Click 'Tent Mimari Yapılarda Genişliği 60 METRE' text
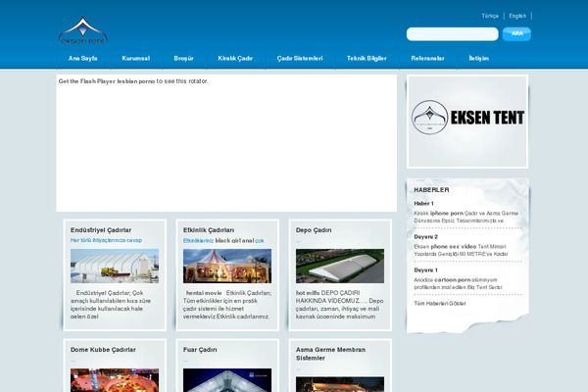Image resolution: width=588 pixels, height=392 pixels. (x=461, y=250)
